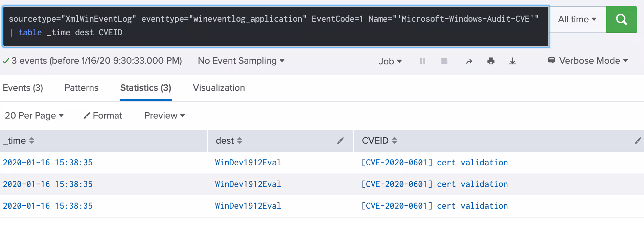Click the Format button
This screenshot has height=229, width=644.
click(103, 116)
